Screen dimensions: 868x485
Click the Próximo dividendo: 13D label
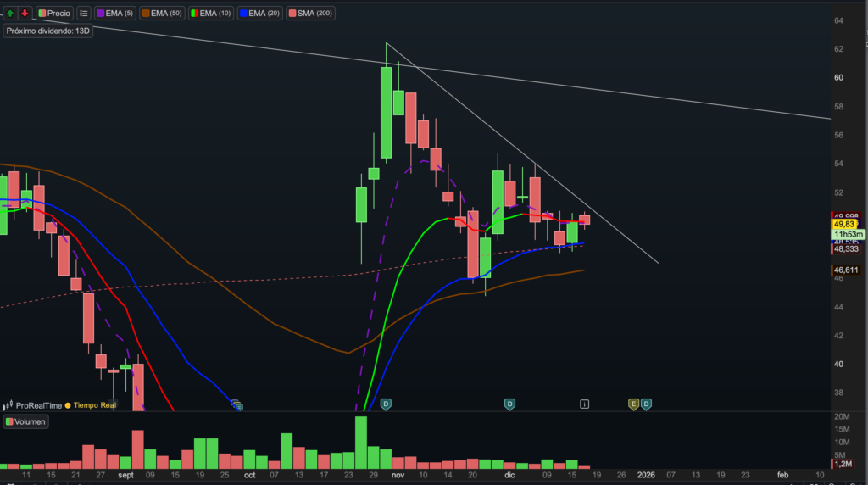click(x=47, y=31)
